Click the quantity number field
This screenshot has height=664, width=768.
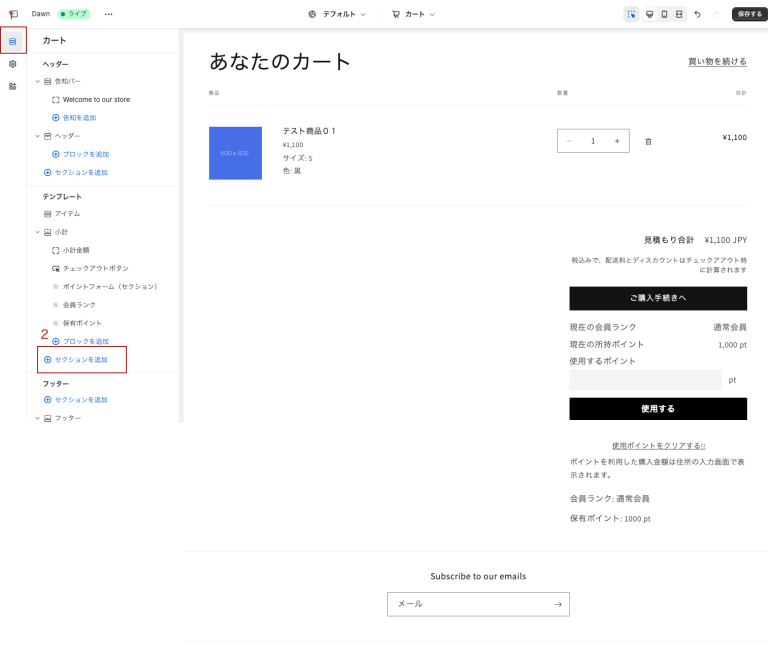click(593, 141)
